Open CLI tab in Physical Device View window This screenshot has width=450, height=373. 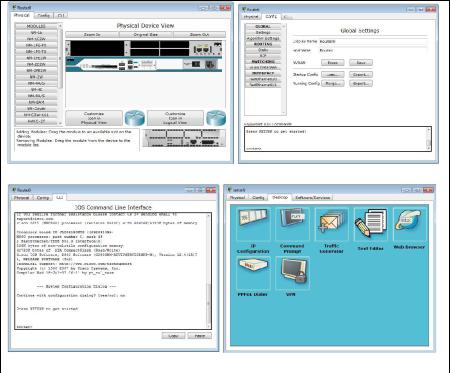pyautogui.click(x=61, y=15)
